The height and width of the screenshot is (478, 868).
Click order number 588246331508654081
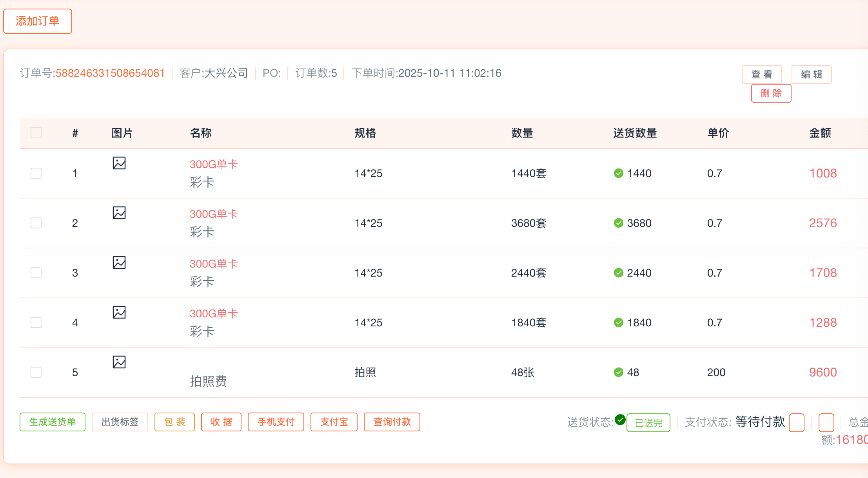[x=110, y=73]
